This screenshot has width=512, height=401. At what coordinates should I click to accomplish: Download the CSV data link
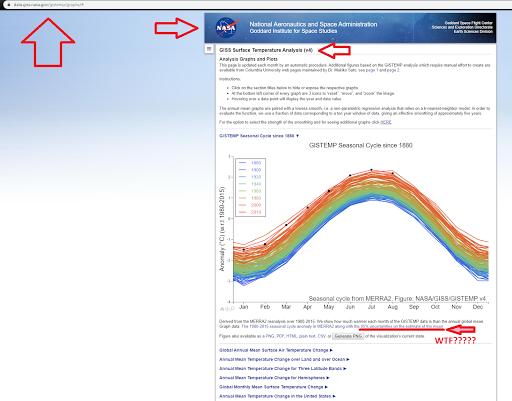tap(321, 336)
